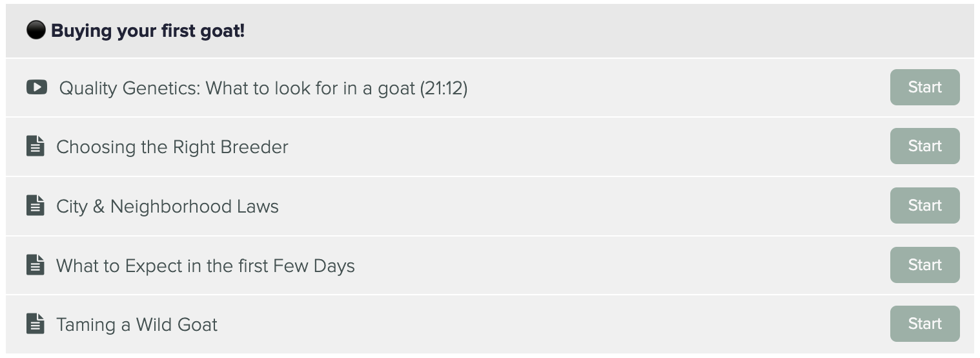Viewport: 980px width, 358px height.
Task: Click the document icon beside What to Expect lesson
Action: click(36, 265)
